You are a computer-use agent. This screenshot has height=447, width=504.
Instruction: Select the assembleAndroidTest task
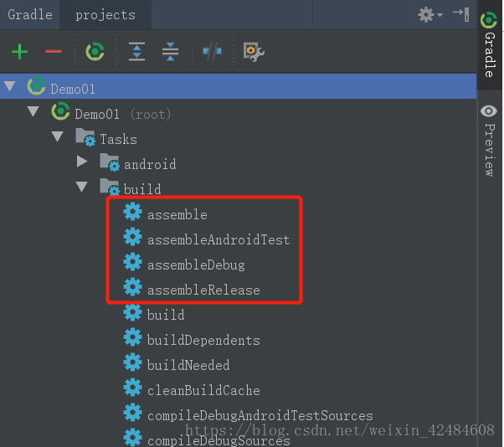click(219, 239)
